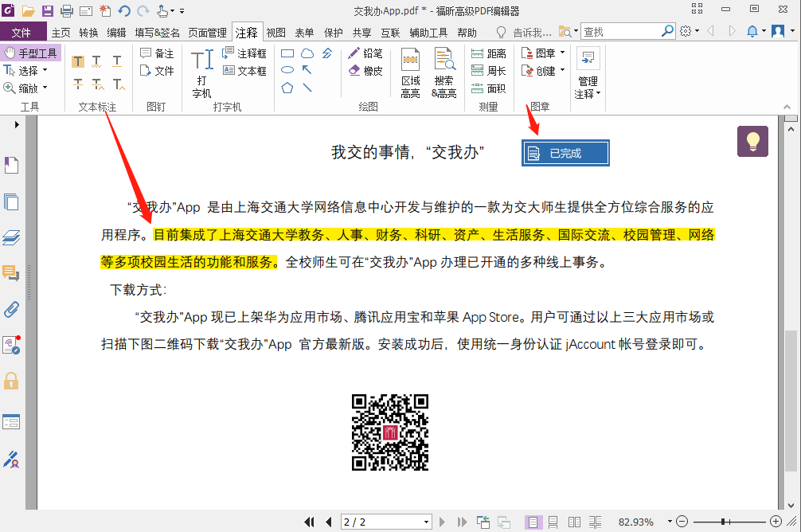Viewport: 801px width, 532px height.
Task: Go to the first page
Action: click(x=309, y=522)
